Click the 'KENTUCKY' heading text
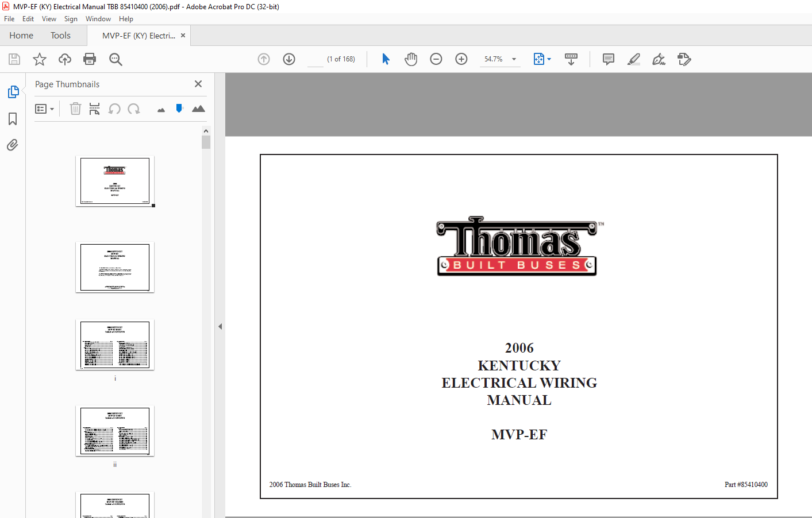This screenshot has height=518, width=812. pyautogui.click(x=519, y=366)
